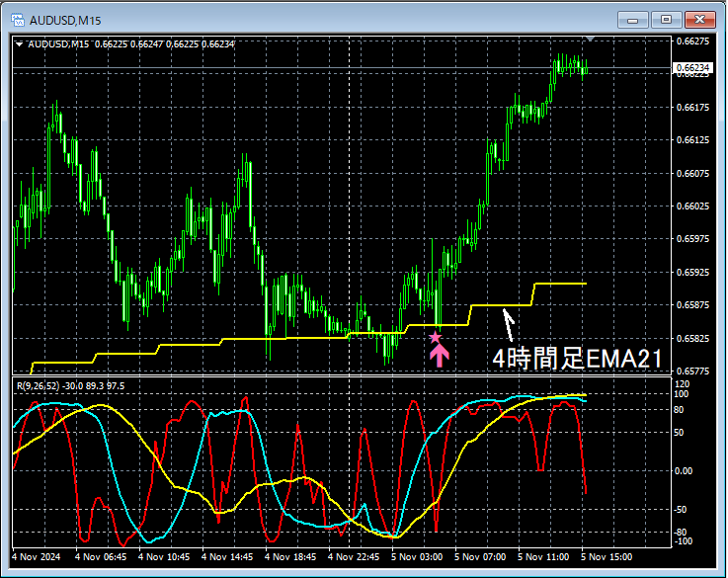Click the 0.66275 price axis label
Image resolution: width=728 pixels, height=578 pixels.
[x=692, y=41]
